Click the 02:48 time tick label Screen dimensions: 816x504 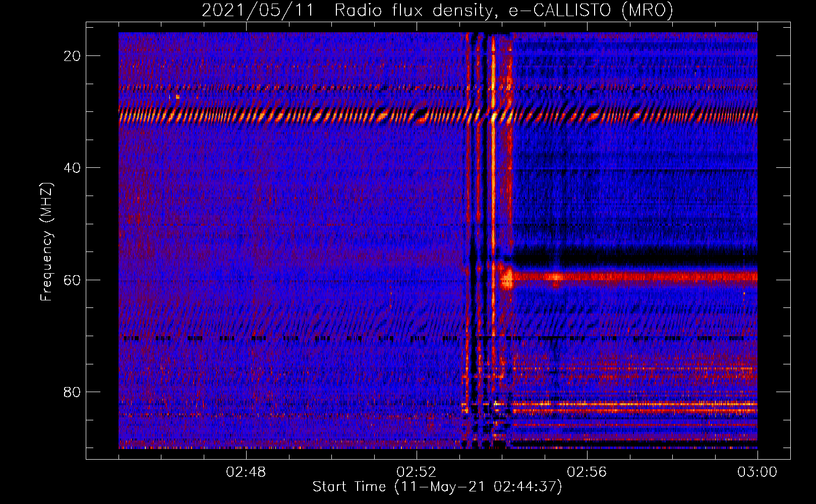click(x=246, y=472)
